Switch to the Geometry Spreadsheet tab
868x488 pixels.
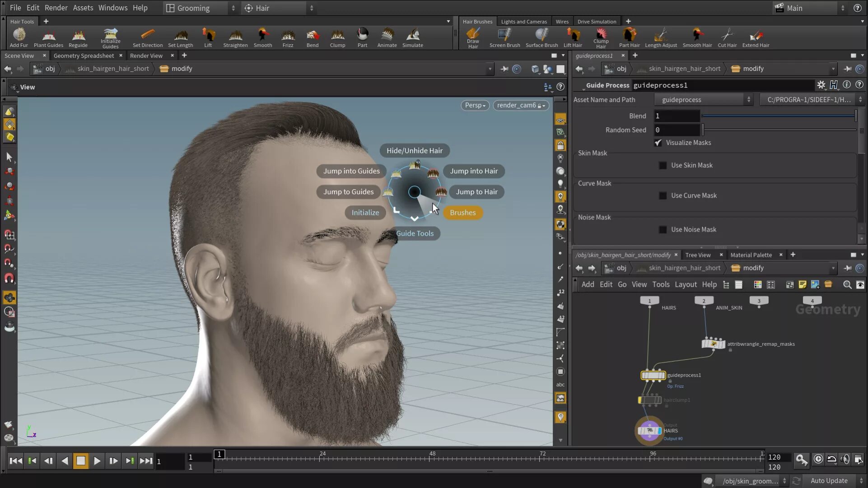[x=84, y=56]
